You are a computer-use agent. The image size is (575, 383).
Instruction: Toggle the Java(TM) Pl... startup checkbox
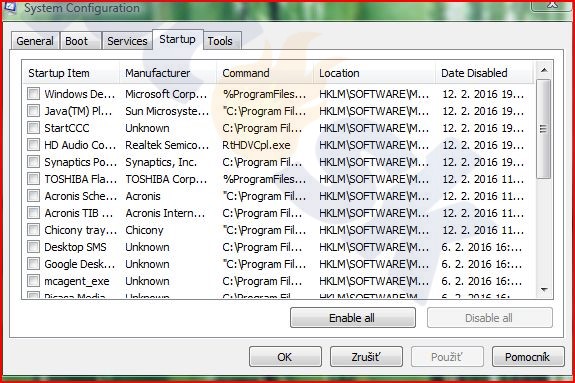pos(33,110)
